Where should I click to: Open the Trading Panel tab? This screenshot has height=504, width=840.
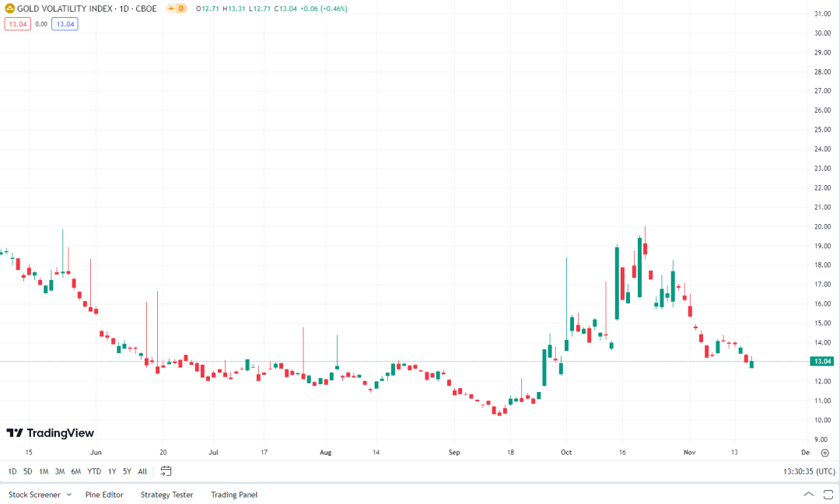click(x=234, y=495)
